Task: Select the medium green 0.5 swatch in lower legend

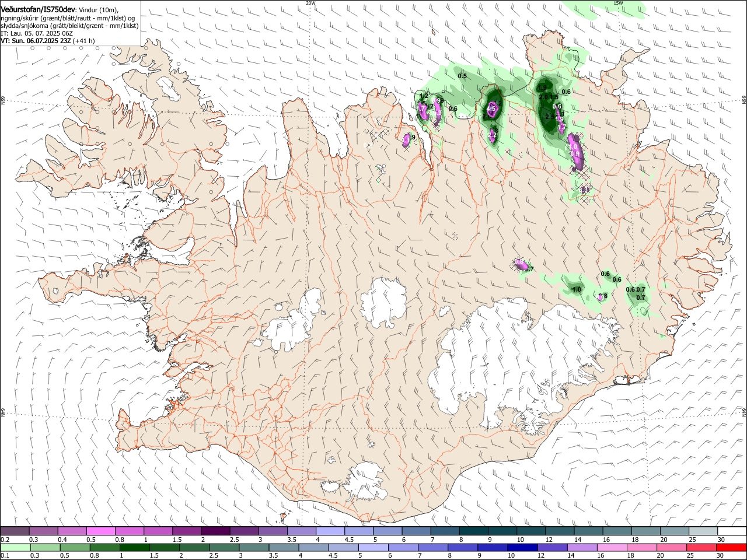Action: point(75,547)
